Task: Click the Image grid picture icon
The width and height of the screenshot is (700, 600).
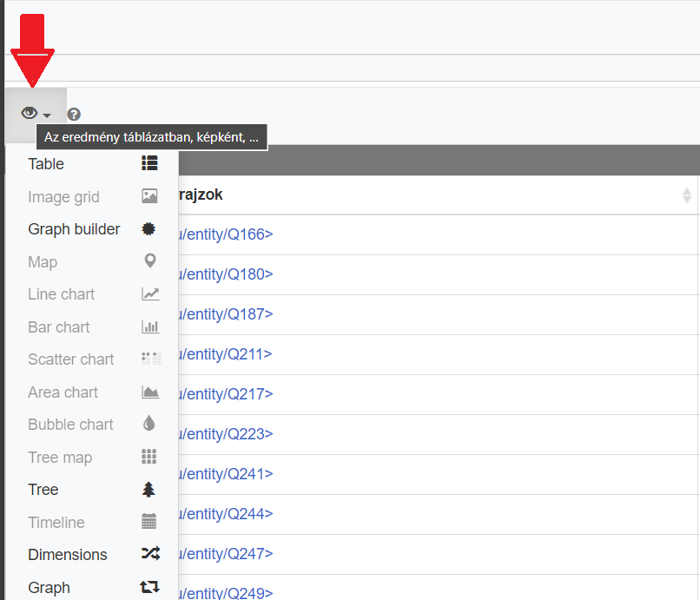Action: [x=149, y=196]
